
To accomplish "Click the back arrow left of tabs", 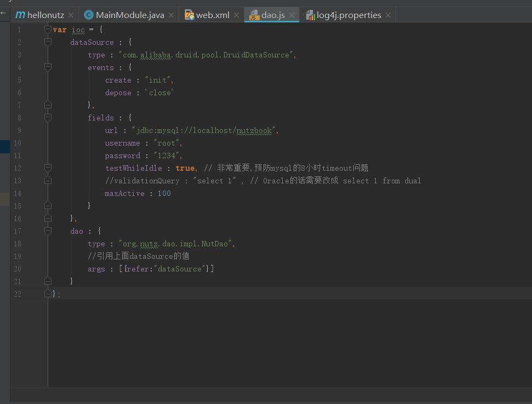I will tap(3, 13).
